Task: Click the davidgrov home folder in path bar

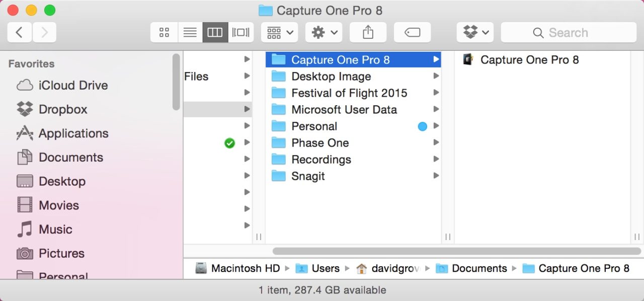Action: (x=387, y=269)
